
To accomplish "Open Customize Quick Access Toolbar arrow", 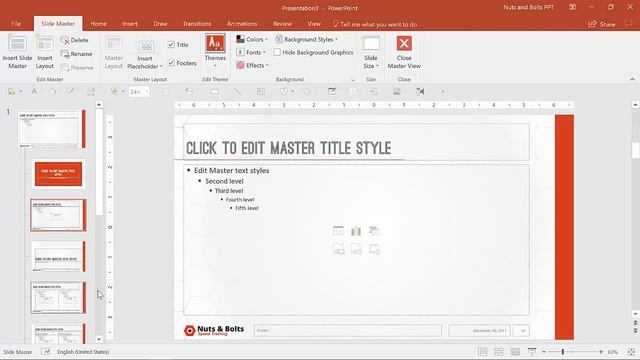I will 442,91.
